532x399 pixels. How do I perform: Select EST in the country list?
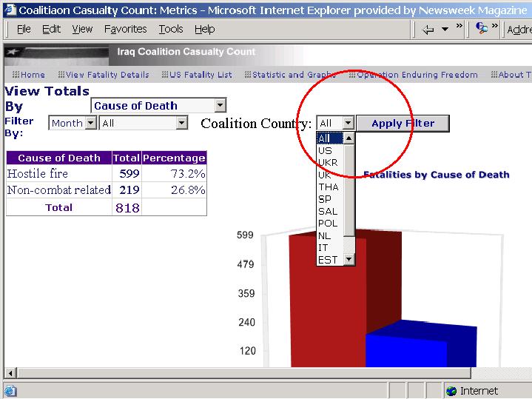click(x=330, y=260)
